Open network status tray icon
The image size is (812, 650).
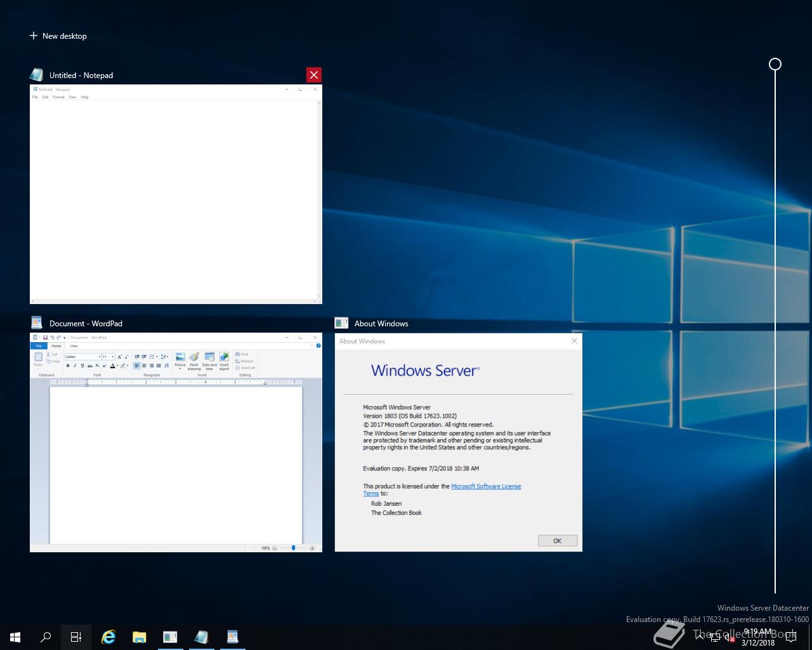[715, 637]
